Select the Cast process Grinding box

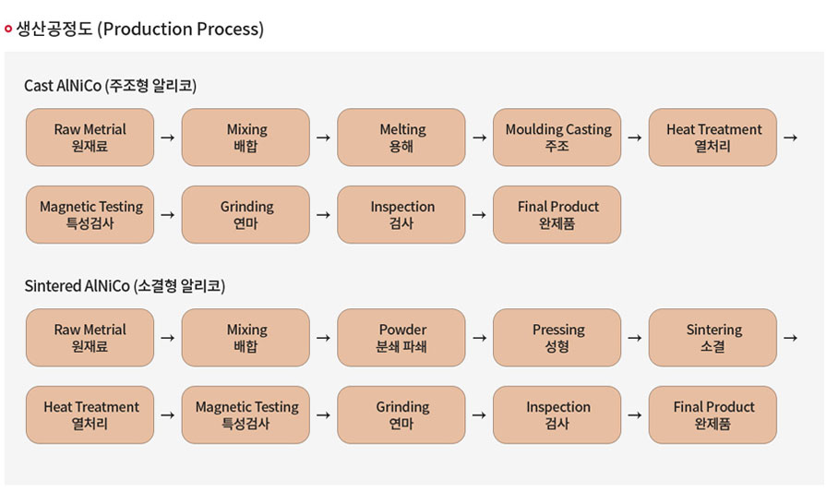[x=245, y=214]
